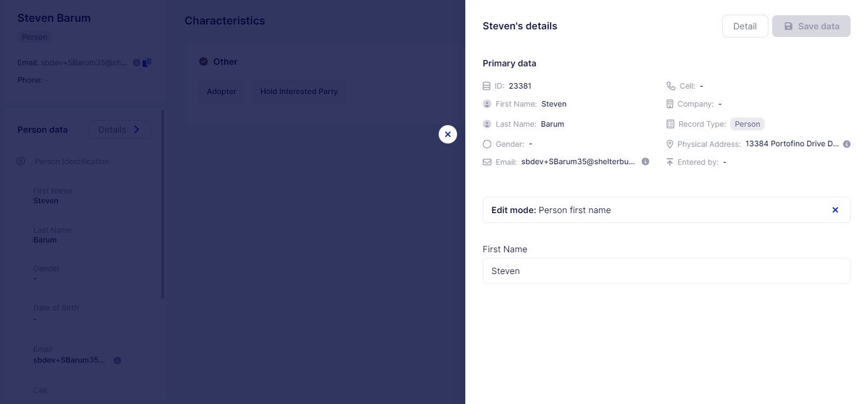The width and height of the screenshot is (868, 404).
Task: Select the Hold Interested Party tag
Action: (x=299, y=91)
